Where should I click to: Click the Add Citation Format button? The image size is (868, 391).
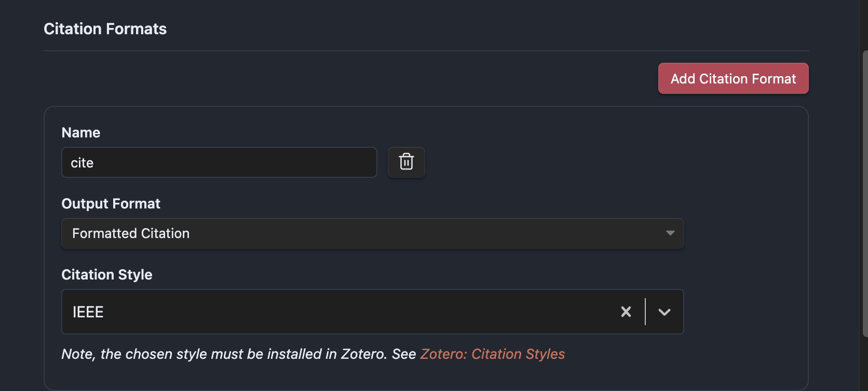[733, 79]
